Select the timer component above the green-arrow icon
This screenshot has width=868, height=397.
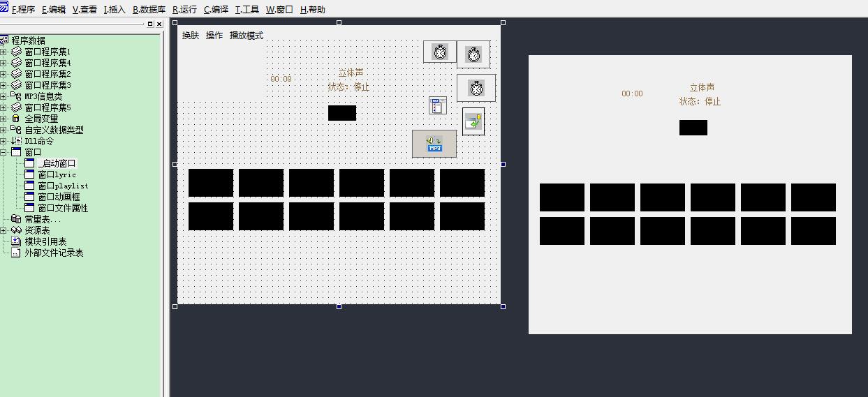(476, 89)
